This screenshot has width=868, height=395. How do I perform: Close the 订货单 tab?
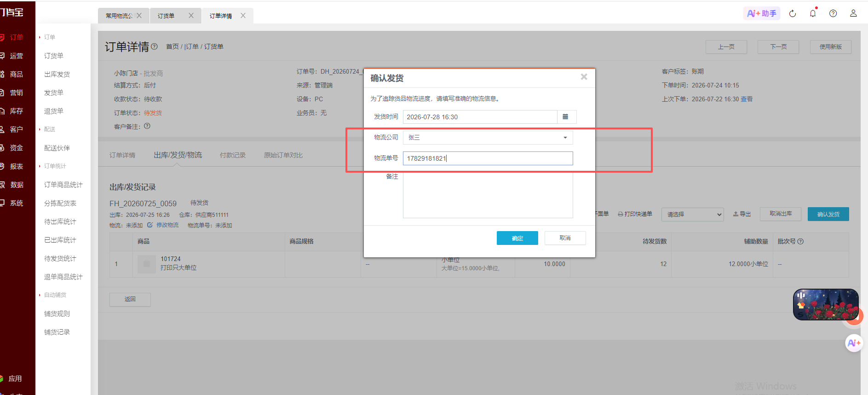pos(191,16)
